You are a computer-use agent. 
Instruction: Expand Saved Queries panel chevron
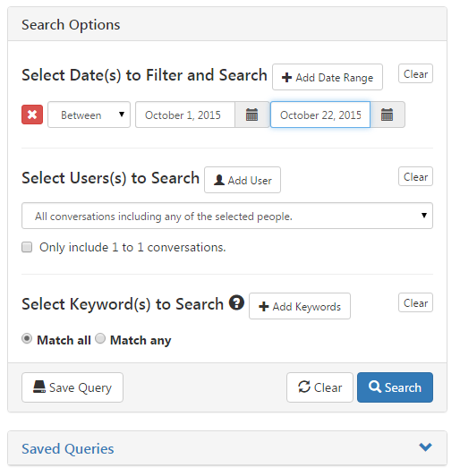coord(425,447)
